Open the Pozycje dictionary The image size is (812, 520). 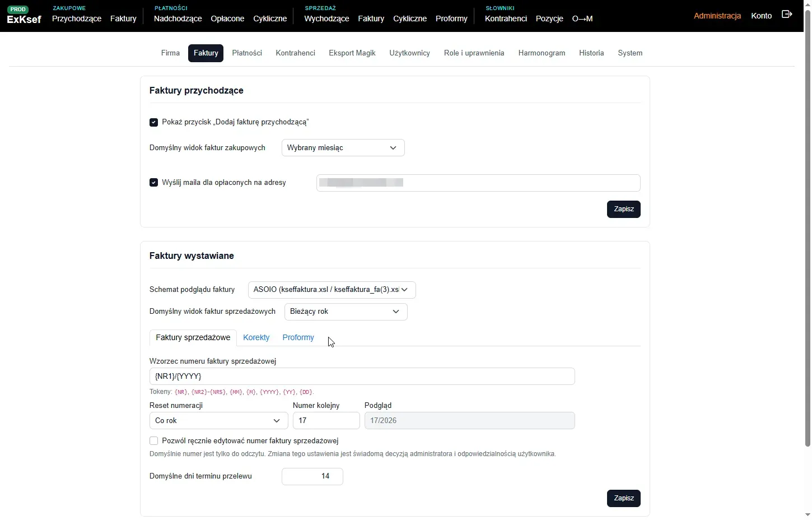tap(549, 18)
